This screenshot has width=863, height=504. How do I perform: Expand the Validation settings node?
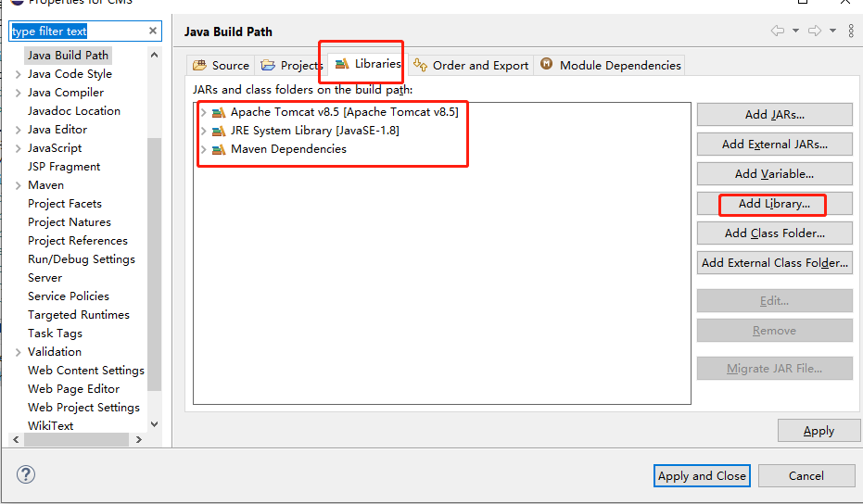[19, 352]
